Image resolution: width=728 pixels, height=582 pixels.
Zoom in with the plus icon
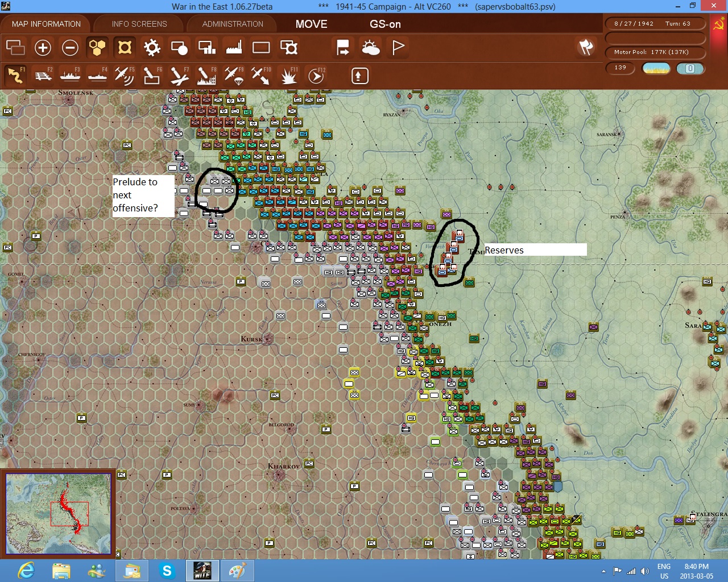point(43,47)
